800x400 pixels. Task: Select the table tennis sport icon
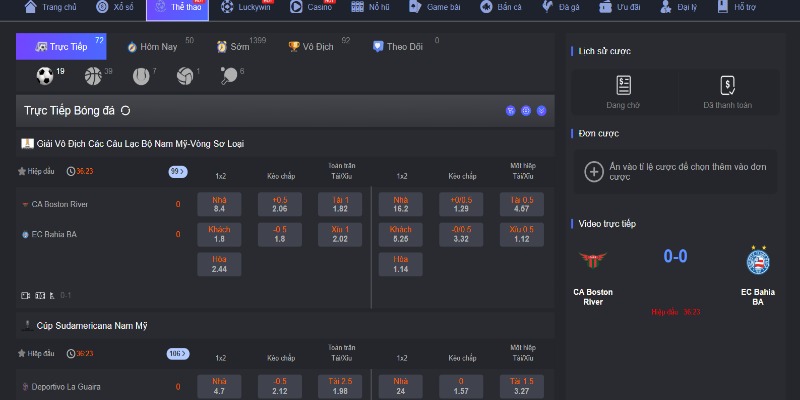coord(228,76)
